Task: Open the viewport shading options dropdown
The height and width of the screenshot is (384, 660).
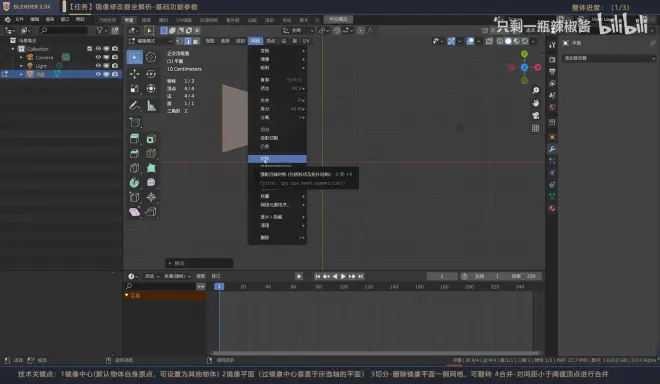Action: 533,41
